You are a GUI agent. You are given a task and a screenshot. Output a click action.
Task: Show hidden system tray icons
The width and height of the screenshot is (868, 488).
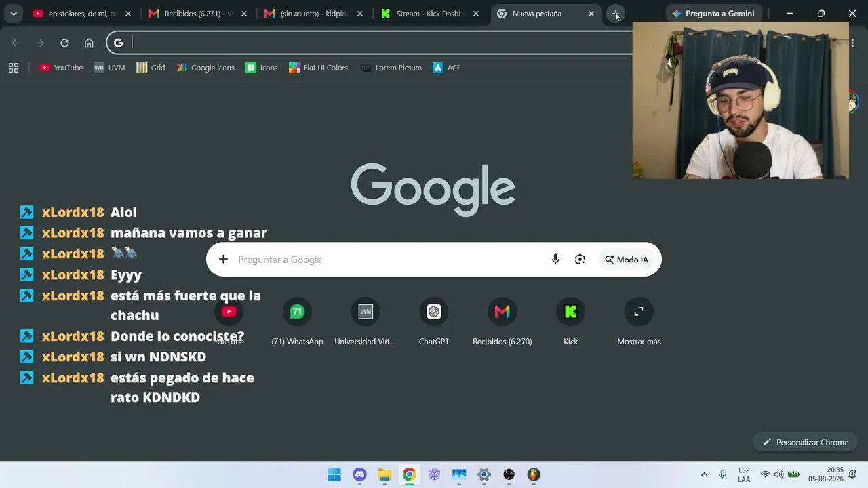pos(704,474)
